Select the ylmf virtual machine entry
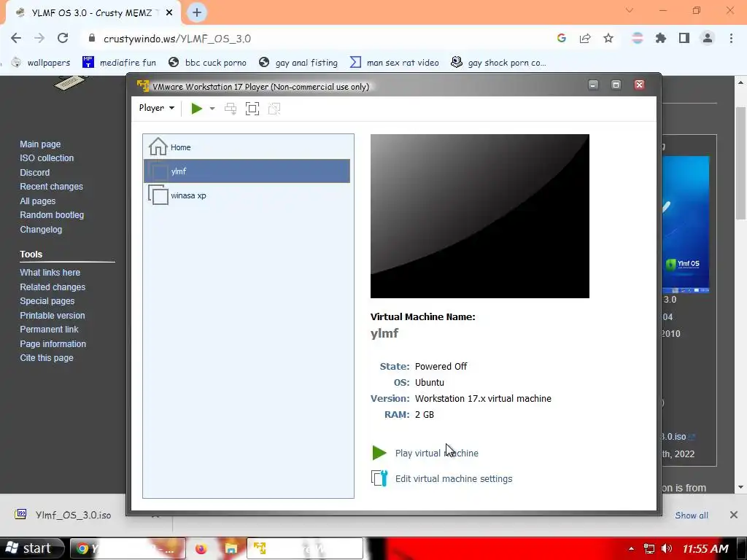This screenshot has width=747, height=560. [x=247, y=171]
